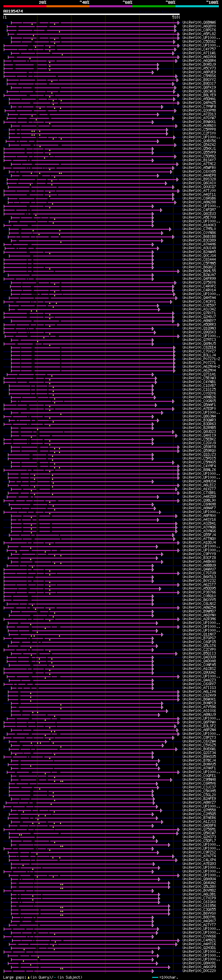Open hit UniRef100_C4Y757
This screenshot has width=222, height=980.
pos(199,49)
